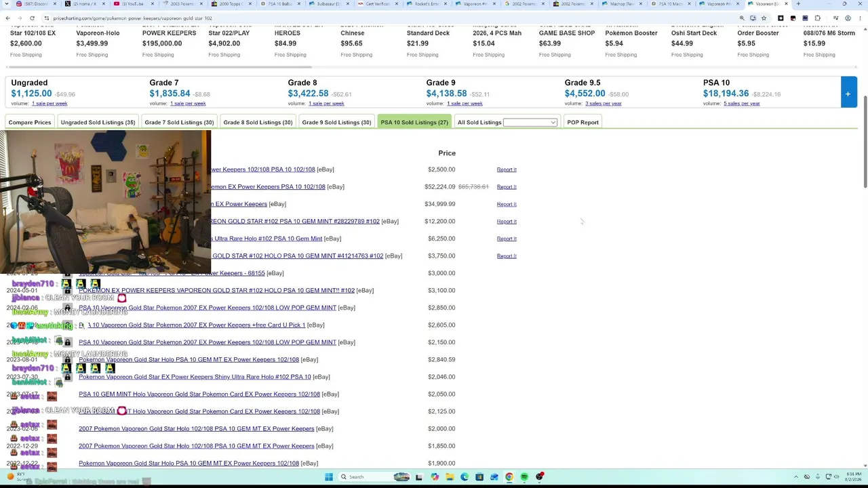This screenshot has width=868, height=488.
Task: Click the horizontal scrollbar under the shop carousel
Action: 159,67
